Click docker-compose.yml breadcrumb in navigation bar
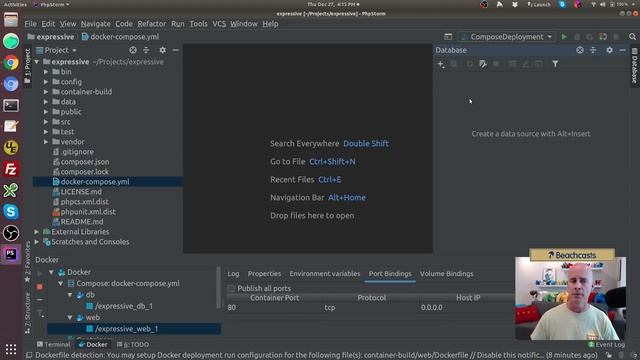The image size is (640, 360). coord(120,37)
